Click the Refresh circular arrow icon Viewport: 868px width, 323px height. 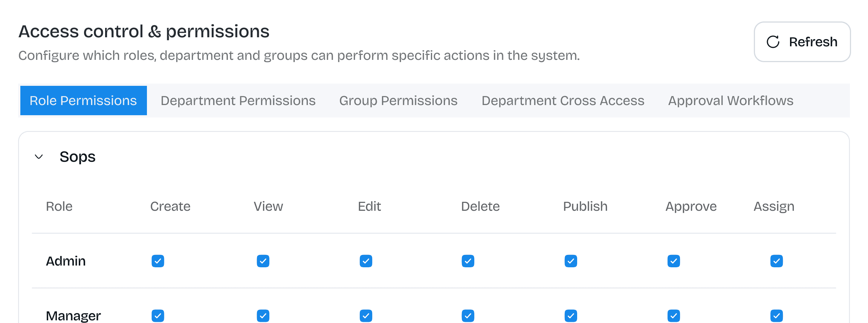coord(773,42)
